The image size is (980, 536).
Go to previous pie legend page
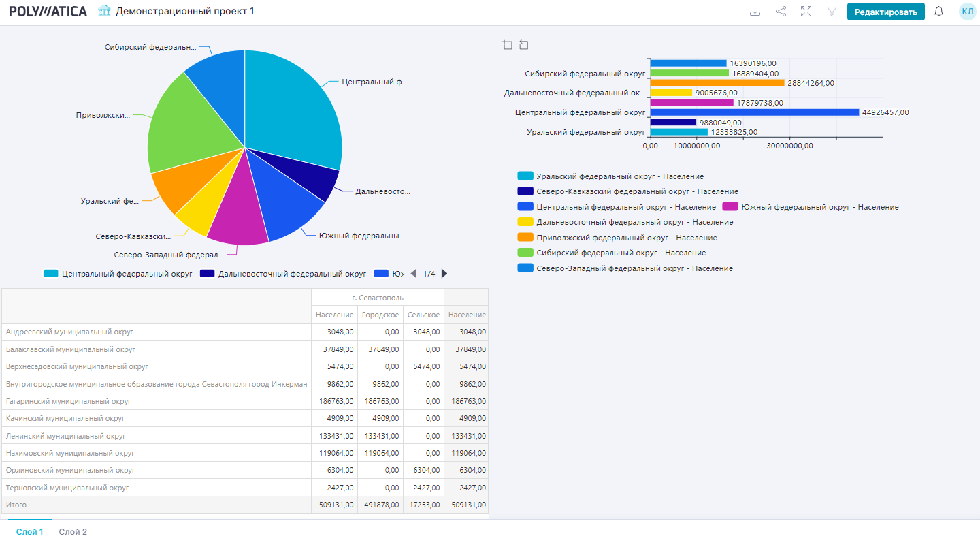tap(413, 274)
